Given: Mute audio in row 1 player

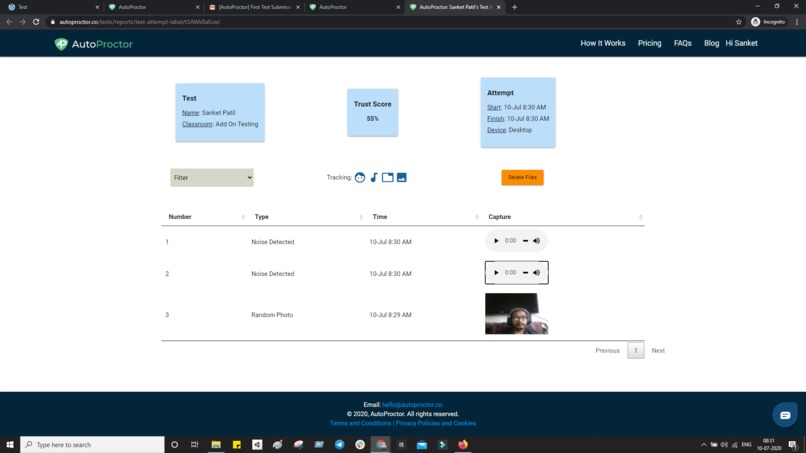Looking at the screenshot, I should pyautogui.click(x=537, y=241).
